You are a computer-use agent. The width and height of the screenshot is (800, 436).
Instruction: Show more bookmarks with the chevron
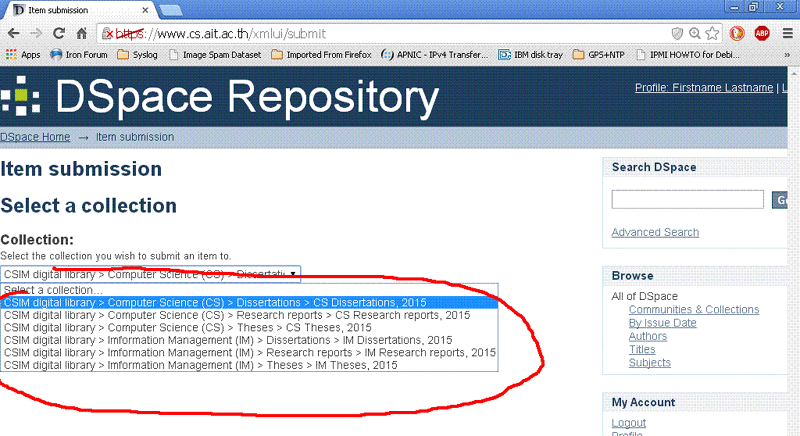tap(787, 55)
